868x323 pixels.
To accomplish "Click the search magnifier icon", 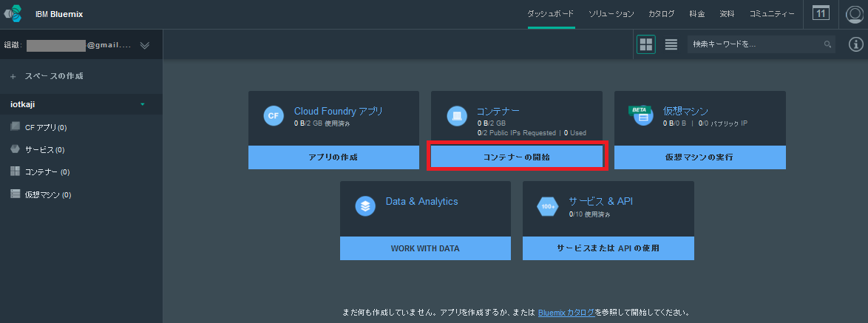I will (x=827, y=44).
